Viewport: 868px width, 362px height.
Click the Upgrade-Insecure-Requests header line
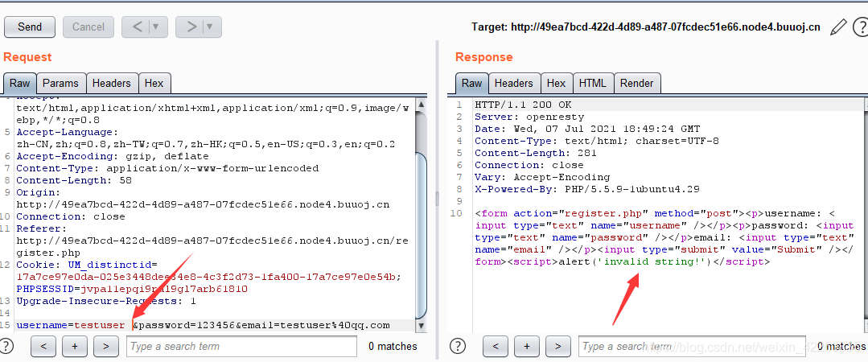tap(105, 301)
